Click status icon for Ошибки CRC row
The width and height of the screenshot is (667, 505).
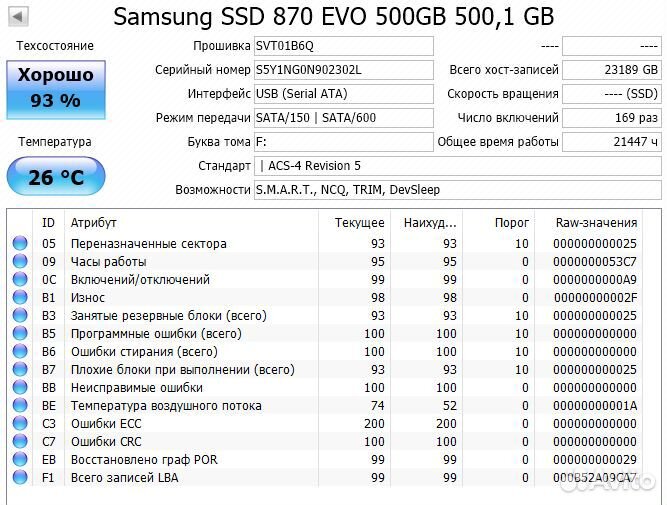click(20, 441)
